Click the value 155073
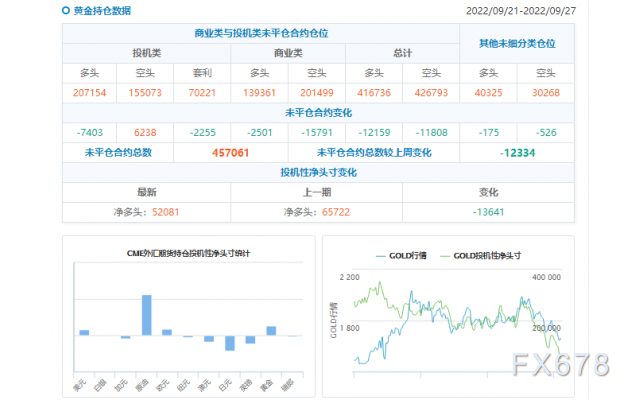 click(x=145, y=93)
